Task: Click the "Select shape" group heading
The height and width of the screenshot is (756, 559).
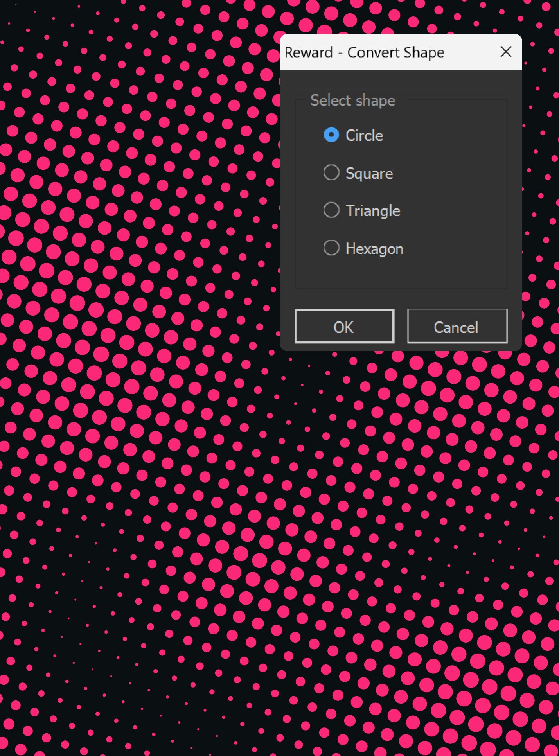Action: click(352, 101)
